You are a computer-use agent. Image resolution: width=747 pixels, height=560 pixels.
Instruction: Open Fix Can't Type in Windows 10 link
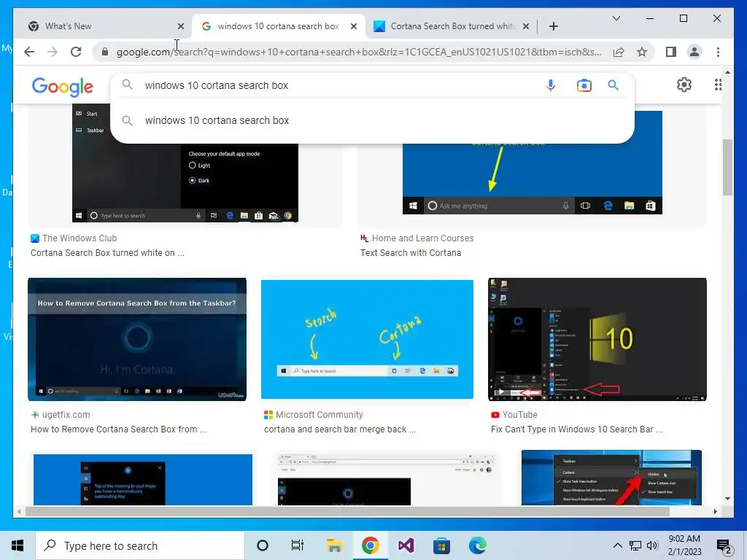(577, 429)
